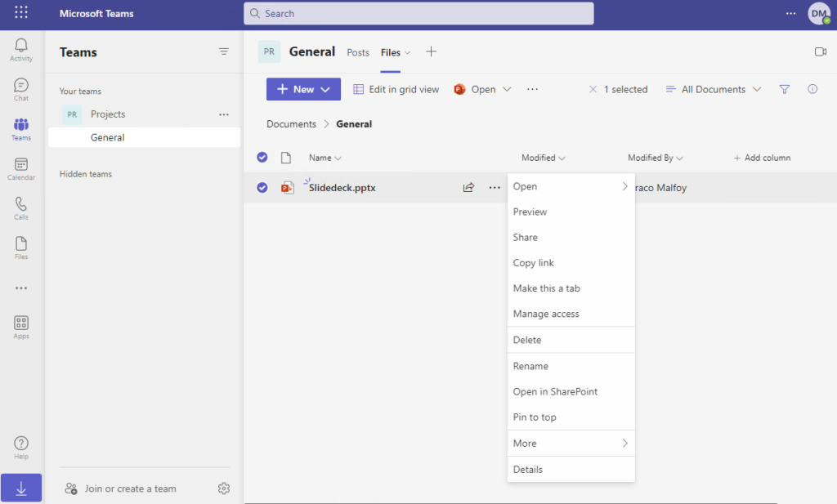Select the Teams icon in the sidebar
This screenshot has width=837, height=504.
(x=20, y=127)
